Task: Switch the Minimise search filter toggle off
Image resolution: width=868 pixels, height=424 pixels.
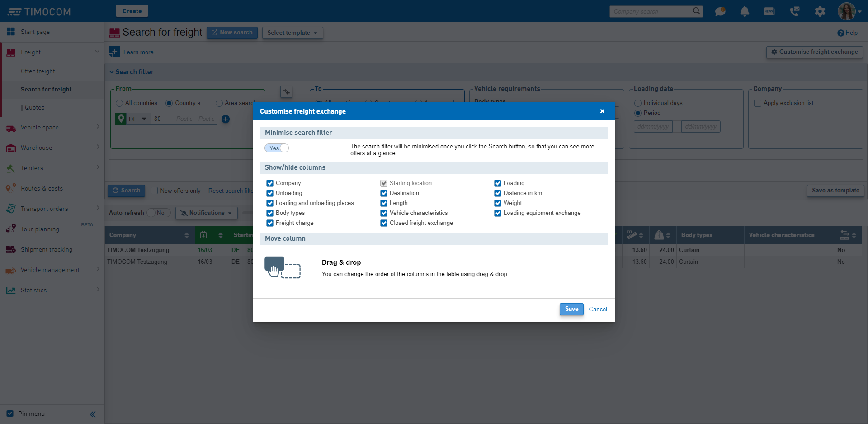Action: [277, 148]
